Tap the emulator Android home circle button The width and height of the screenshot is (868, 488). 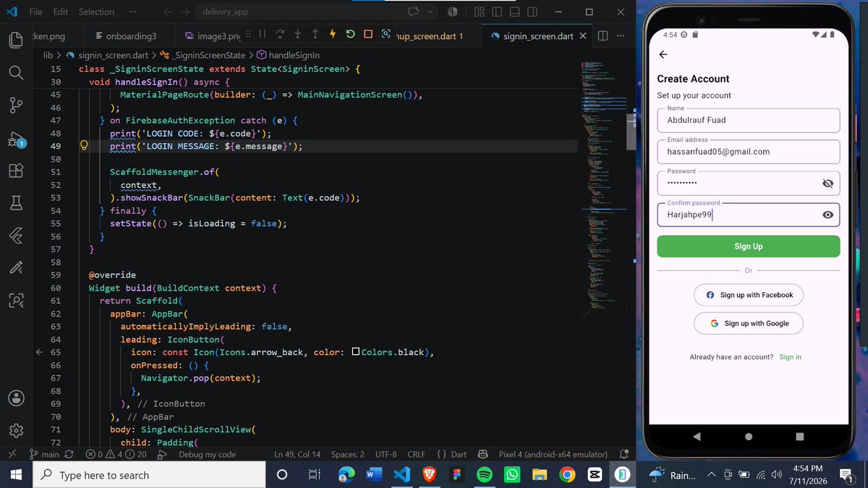coord(748,437)
